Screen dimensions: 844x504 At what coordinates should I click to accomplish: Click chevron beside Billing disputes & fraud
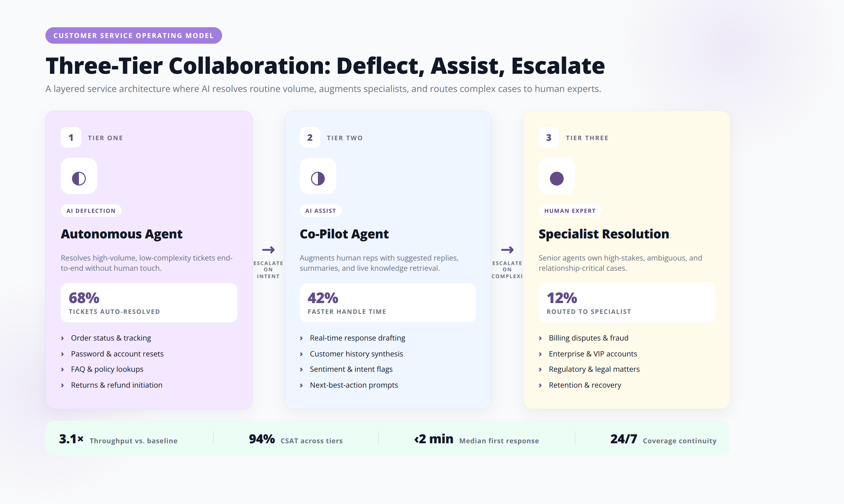click(540, 338)
